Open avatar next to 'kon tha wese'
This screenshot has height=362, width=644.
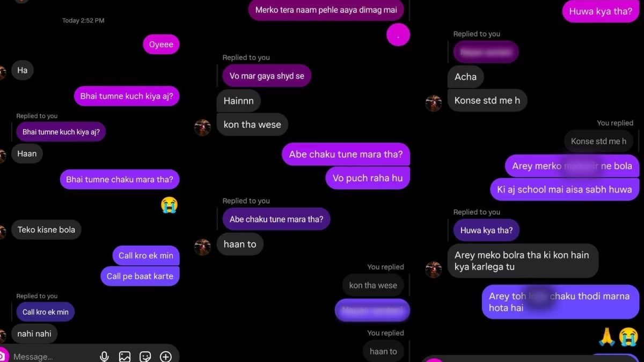pyautogui.click(x=202, y=128)
